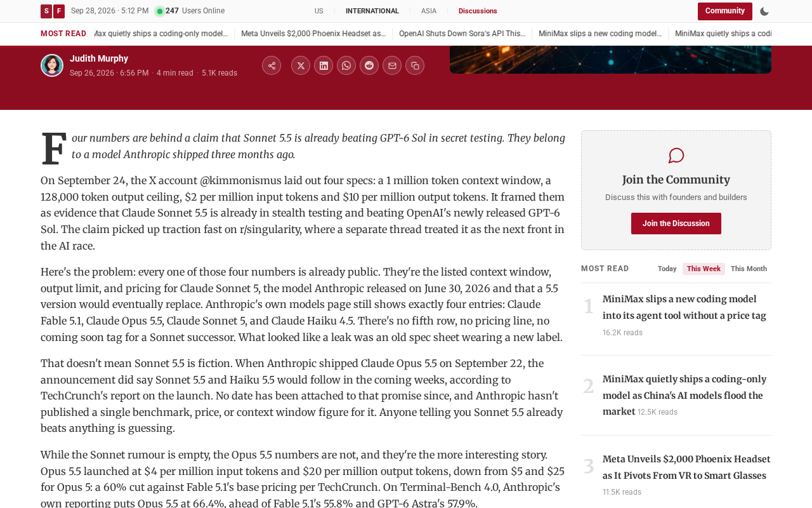Copy article link icon

click(415, 65)
